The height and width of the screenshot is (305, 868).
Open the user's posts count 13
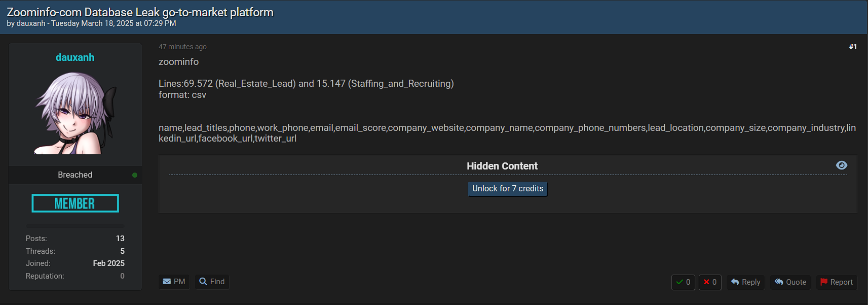(x=120, y=239)
